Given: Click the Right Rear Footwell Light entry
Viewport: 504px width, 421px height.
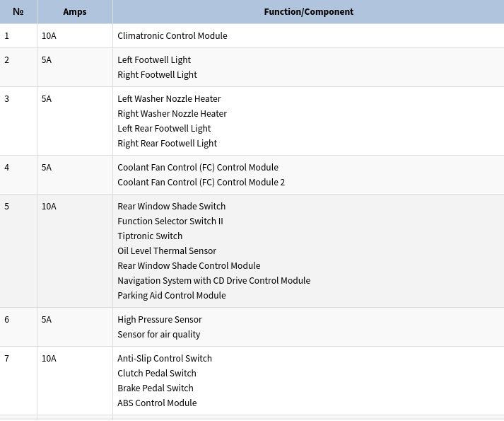Looking at the screenshot, I should click(x=167, y=143).
